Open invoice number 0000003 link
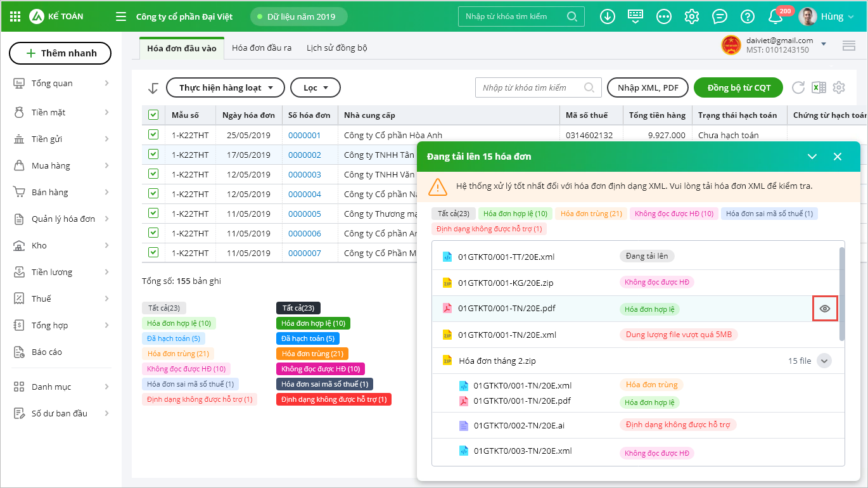Screen dimensions: 868x488 point(304,174)
